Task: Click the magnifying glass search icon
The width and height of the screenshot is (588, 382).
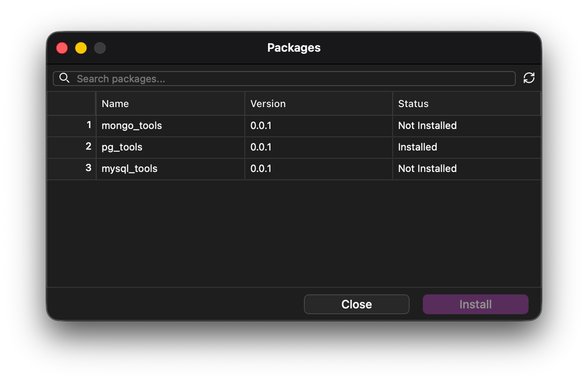Action: click(64, 78)
